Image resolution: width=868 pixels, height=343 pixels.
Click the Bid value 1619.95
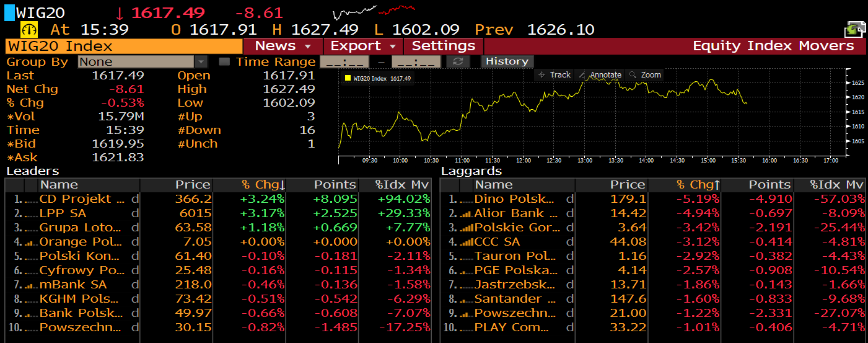click(118, 144)
